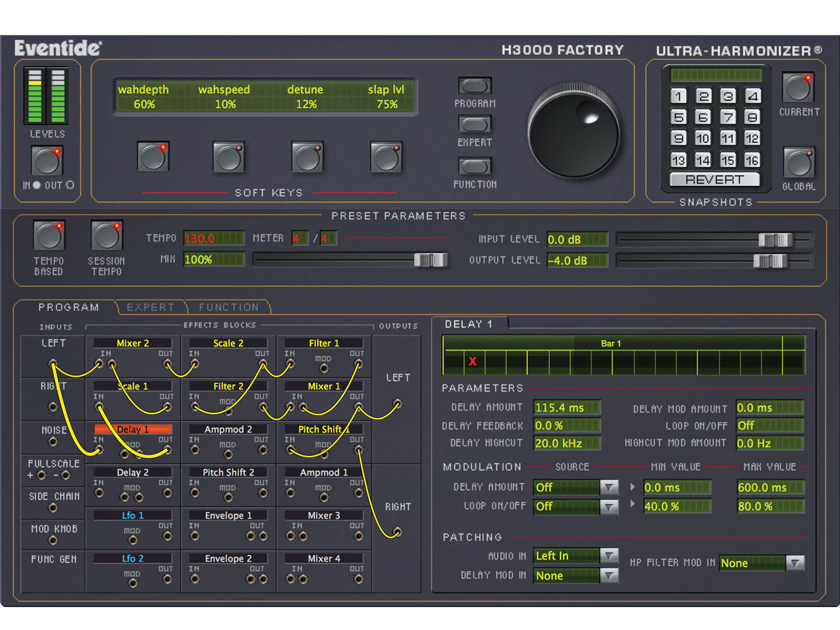Click the Right output jack

[x=397, y=531]
